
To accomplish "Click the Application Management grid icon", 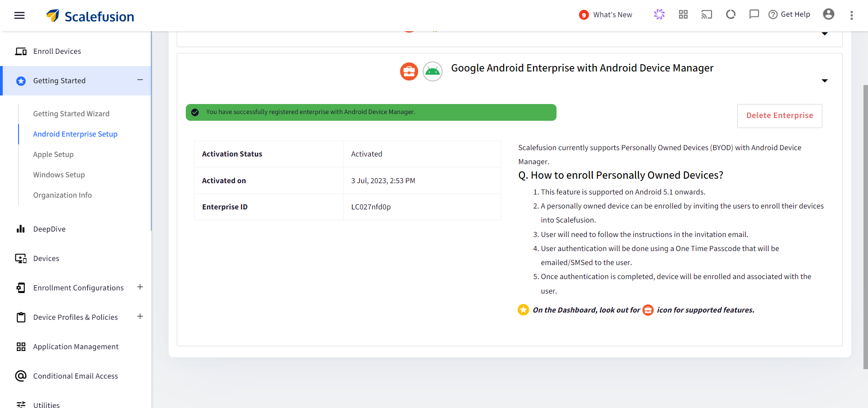I will coord(21,347).
